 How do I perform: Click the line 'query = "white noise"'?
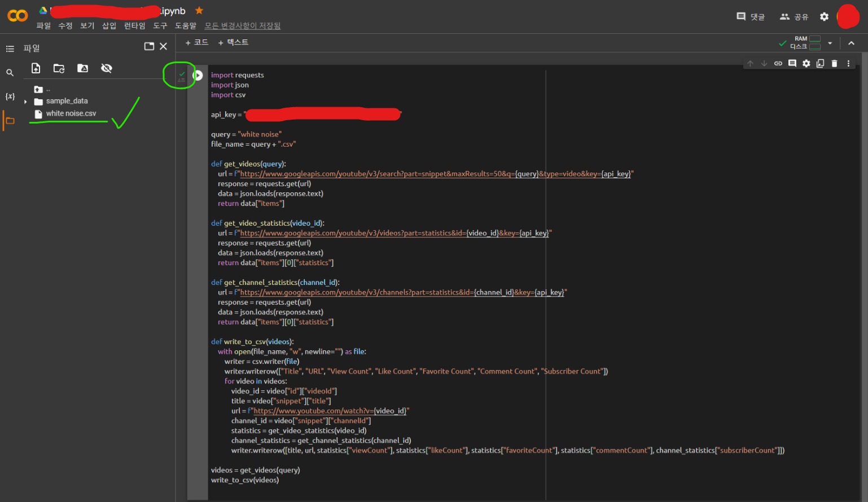coord(246,134)
